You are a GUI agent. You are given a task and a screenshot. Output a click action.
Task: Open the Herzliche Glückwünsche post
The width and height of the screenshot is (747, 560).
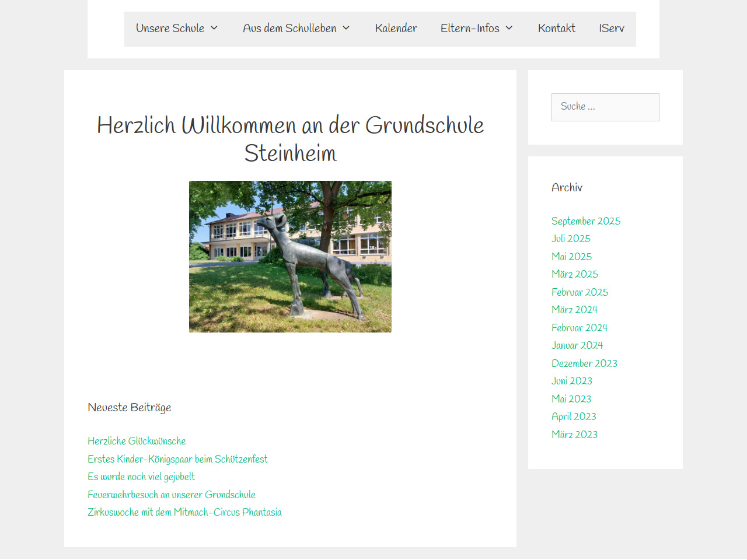pos(137,441)
